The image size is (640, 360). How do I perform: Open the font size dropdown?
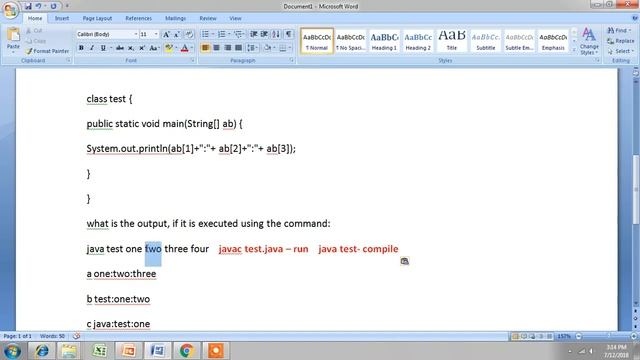pyautogui.click(x=156, y=34)
